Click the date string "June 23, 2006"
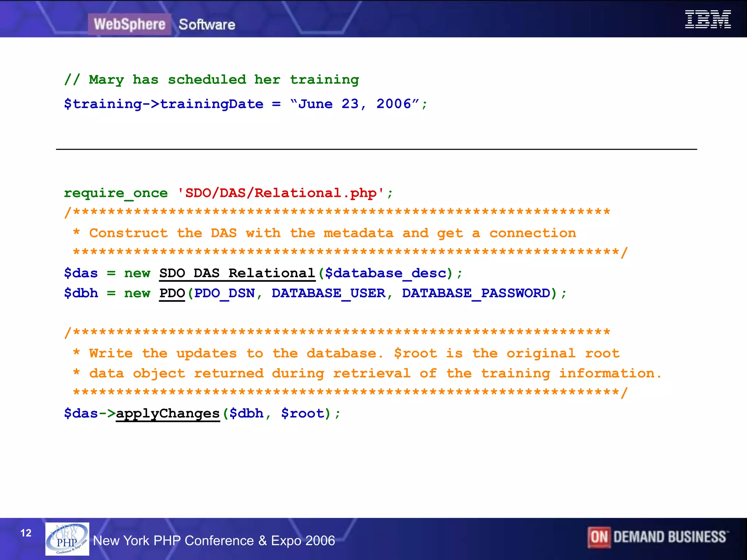Image resolution: width=747 pixels, height=560 pixels. [x=355, y=104]
